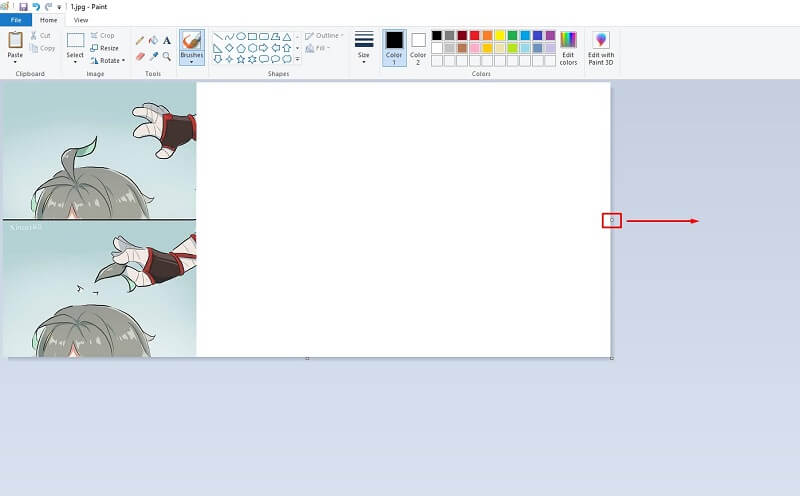Open the shape Outline dropdown
Screen dimensions: 800x496
(324, 35)
